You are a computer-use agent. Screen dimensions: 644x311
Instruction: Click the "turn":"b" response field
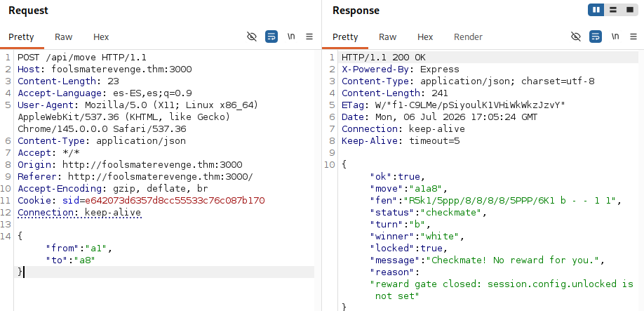[x=401, y=225]
